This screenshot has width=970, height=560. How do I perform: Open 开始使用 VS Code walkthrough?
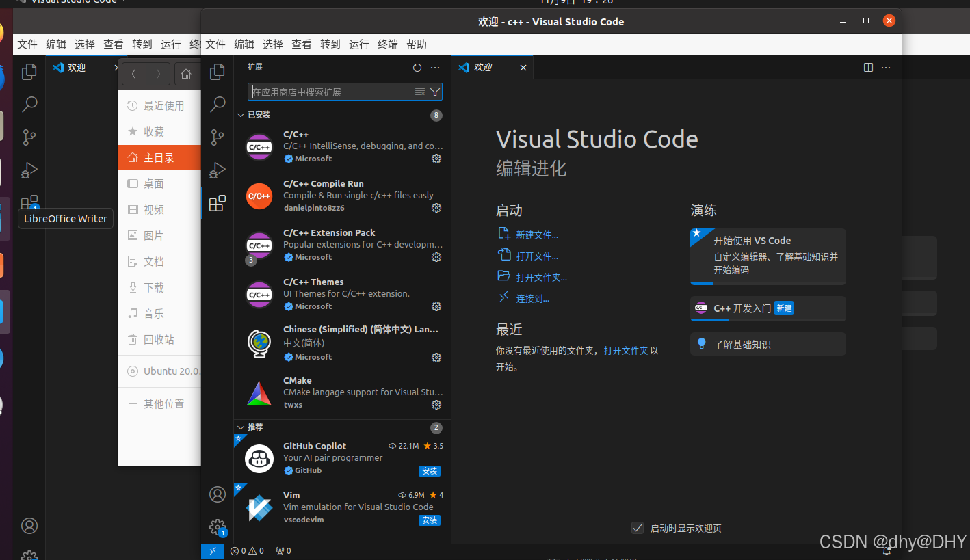tap(768, 256)
